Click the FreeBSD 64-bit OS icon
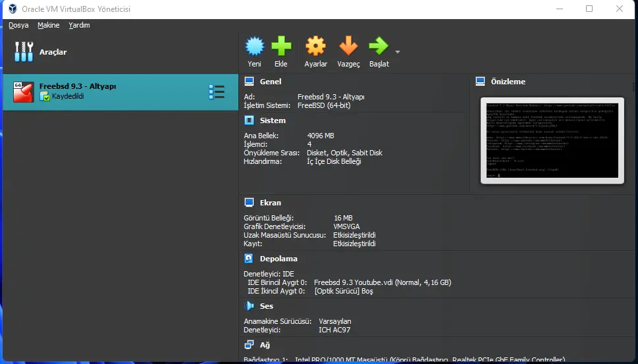Image resolution: width=638 pixels, height=364 pixels. coord(23,92)
